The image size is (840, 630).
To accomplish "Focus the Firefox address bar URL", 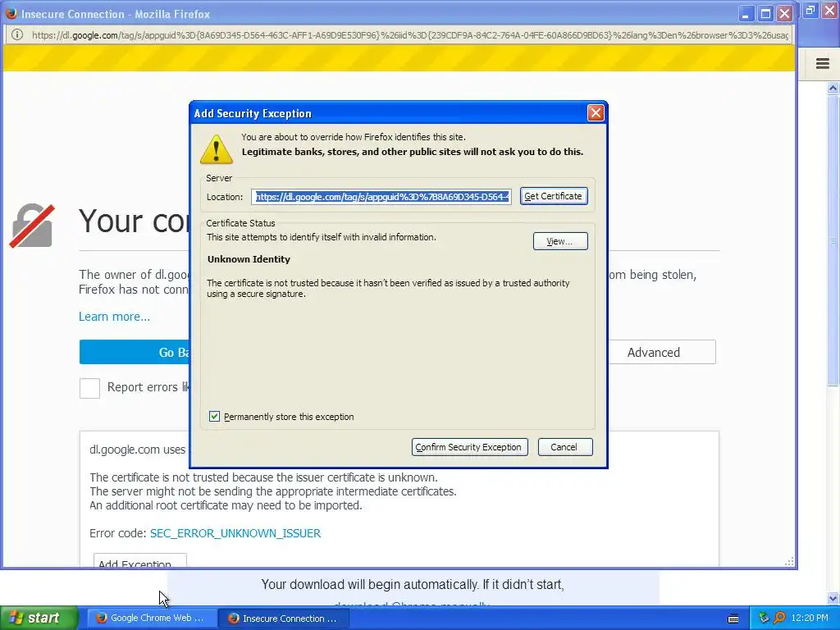I will 410,35.
